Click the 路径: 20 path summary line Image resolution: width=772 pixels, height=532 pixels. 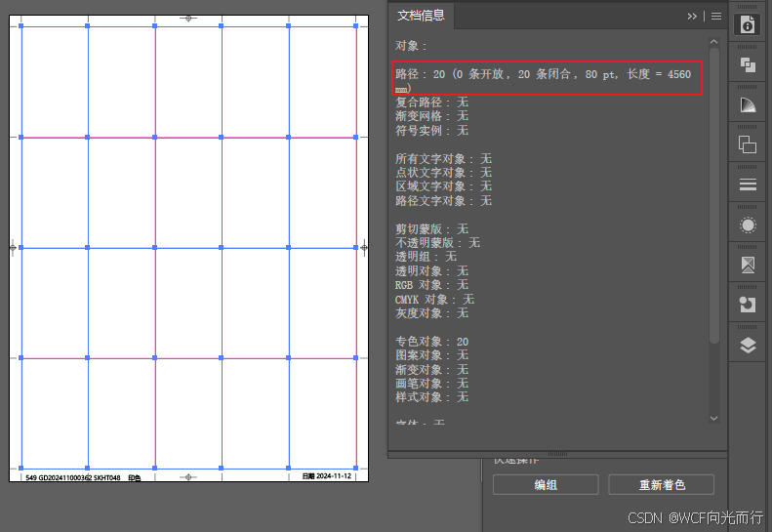pos(543,81)
